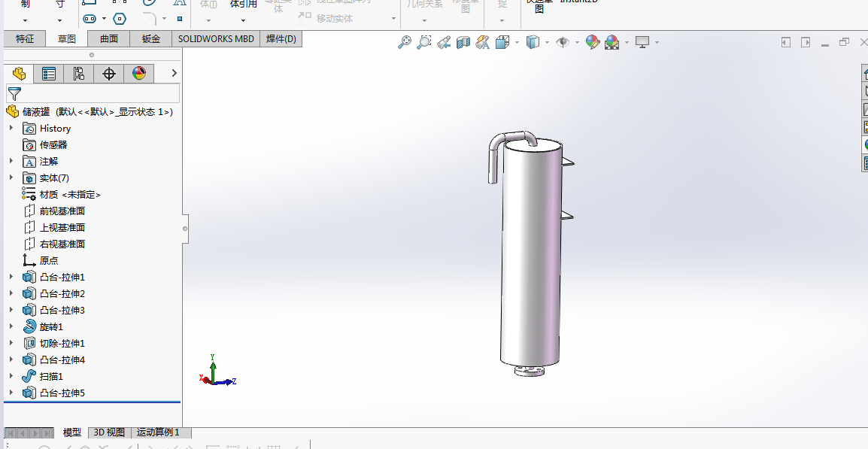The height and width of the screenshot is (449, 868).
Task: Switch to the 3D 视图 bottom tab
Action: 109,432
